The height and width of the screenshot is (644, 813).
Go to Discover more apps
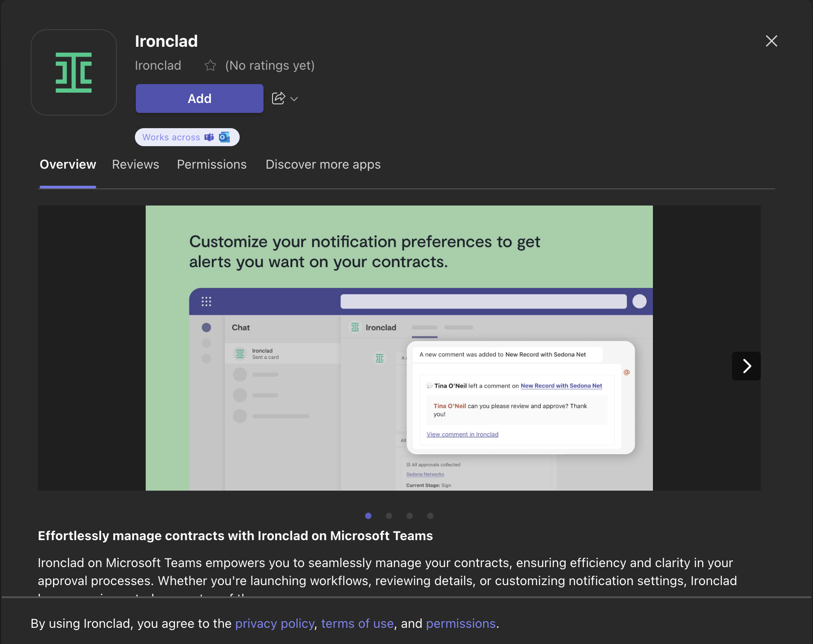tap(323, 165)
